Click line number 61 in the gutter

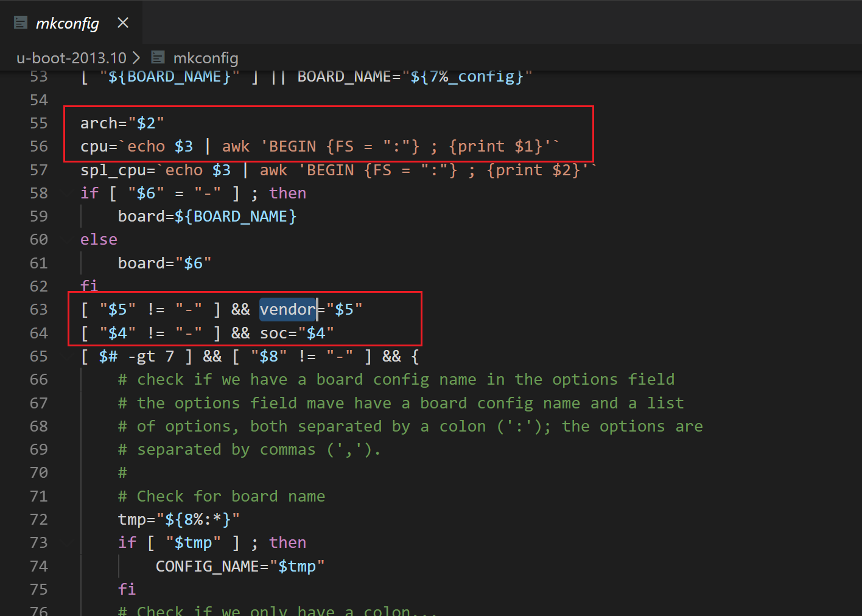39,263
